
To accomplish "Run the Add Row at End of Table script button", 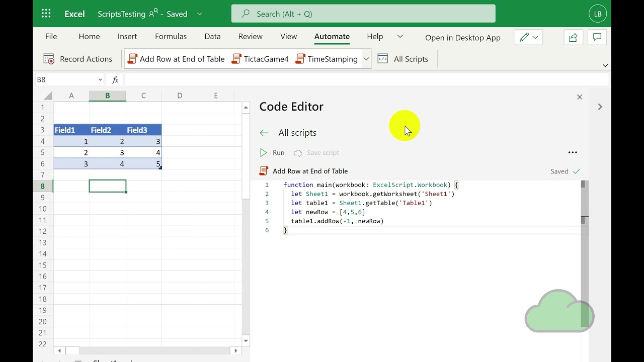I will click(x=176, y=59).
